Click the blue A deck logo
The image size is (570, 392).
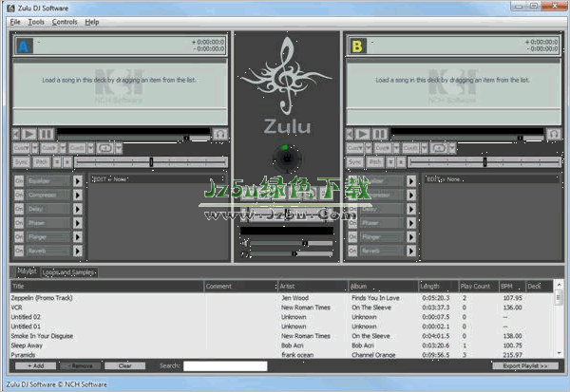(x=24, y=47)
